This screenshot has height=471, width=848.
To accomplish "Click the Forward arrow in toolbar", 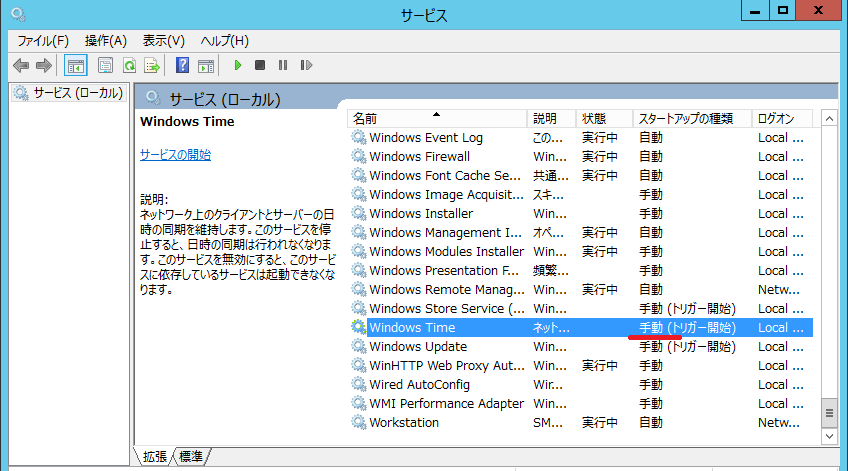I will coord(43,65).
